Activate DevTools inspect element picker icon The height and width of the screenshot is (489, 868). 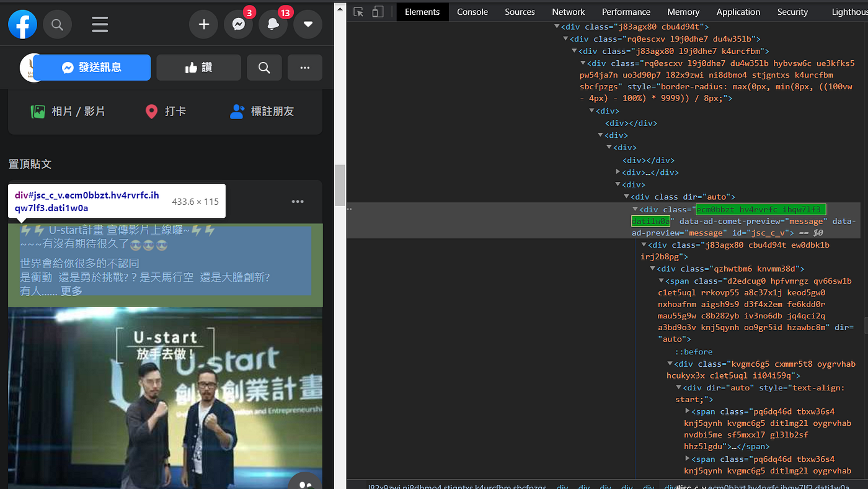[x=358, y=12]
